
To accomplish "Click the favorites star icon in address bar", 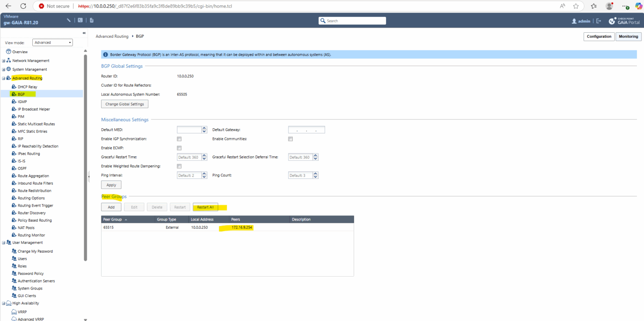I will pyautogui.click(x=576, y=6).
